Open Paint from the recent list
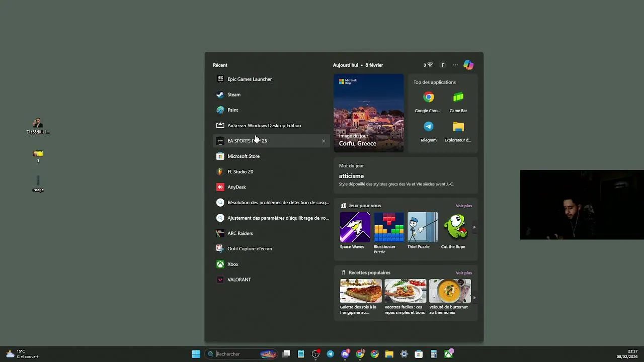This screenshot has width=644, height=362. tap(272, 110)
